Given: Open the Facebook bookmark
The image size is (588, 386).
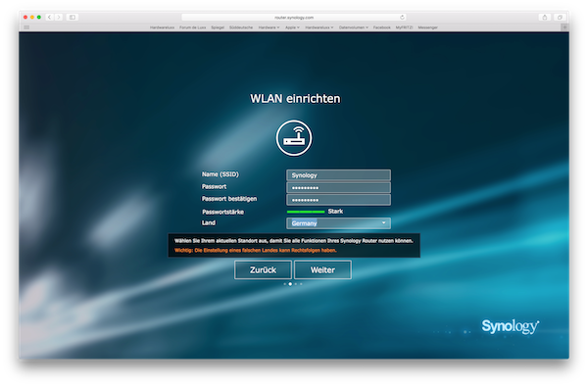Looking at the screenshot, I should click(x=382, y=27).
